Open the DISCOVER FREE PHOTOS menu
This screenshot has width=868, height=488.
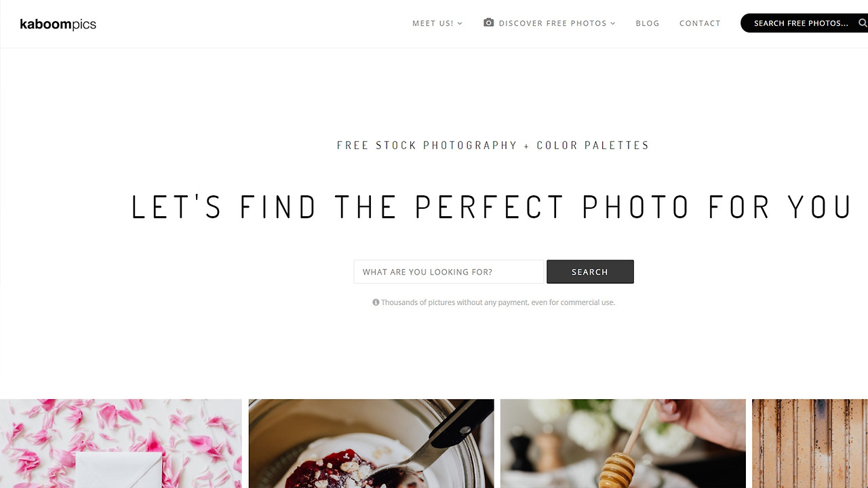[549, 23]
